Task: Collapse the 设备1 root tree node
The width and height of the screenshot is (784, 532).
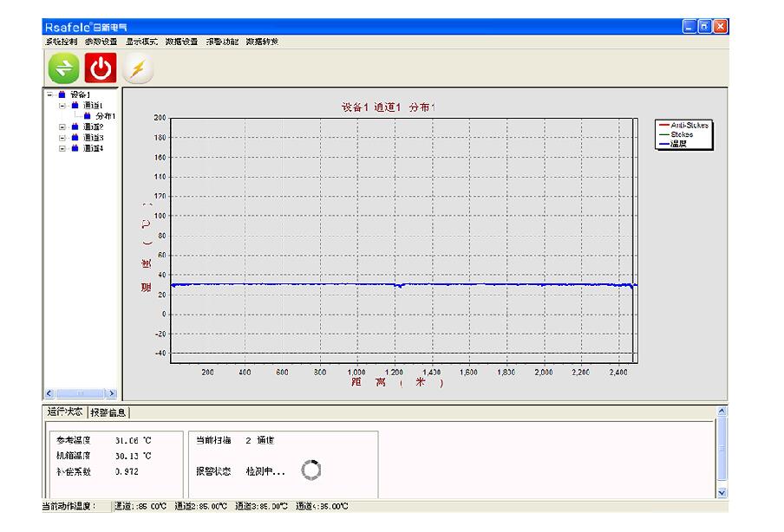Action: tap(50, 94)
